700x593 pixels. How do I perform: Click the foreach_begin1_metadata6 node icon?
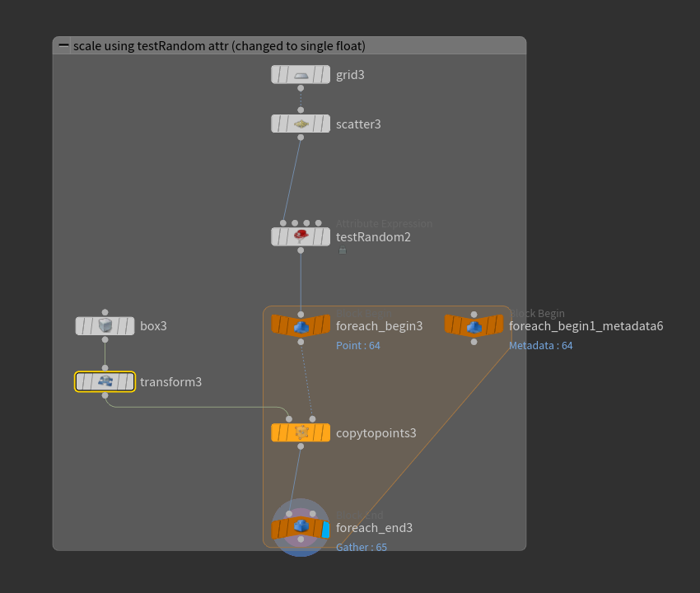(474, 326)
